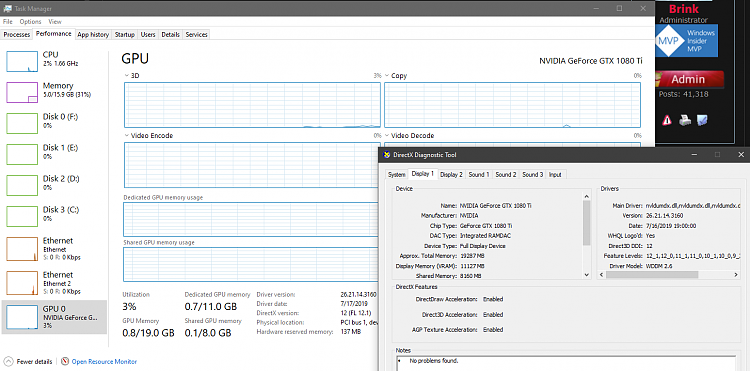This screenshot has width=750, height=371.
Task: Open the Options menu in Task Manager
Action: pyautogui.click(x=31, y=22)
